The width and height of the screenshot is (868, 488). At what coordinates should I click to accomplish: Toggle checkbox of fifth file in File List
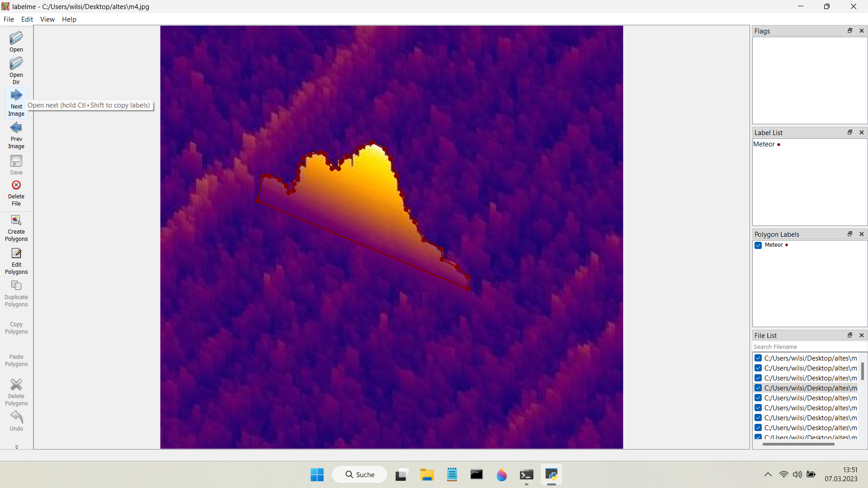click(x=758, y=398)
